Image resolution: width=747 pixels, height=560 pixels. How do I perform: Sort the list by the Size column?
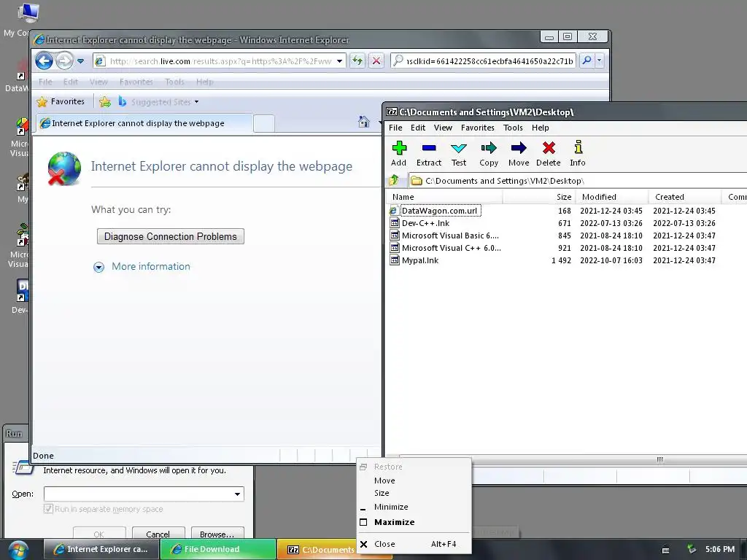[539, 197]
